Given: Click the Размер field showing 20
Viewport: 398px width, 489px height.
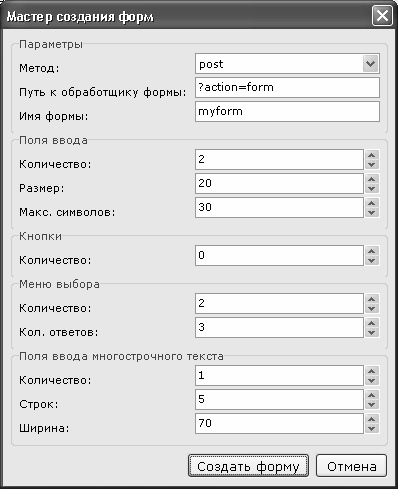Looking at the screenshot, I should coord(279,183).
